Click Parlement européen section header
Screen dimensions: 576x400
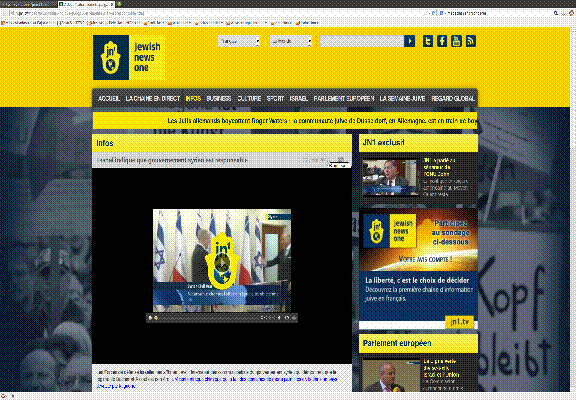coord(418,343)
